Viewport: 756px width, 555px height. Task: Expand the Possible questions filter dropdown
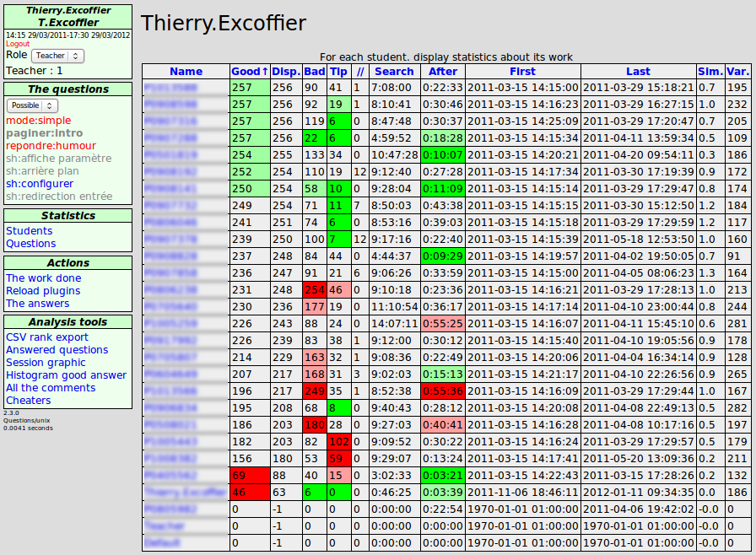point(32,105)
